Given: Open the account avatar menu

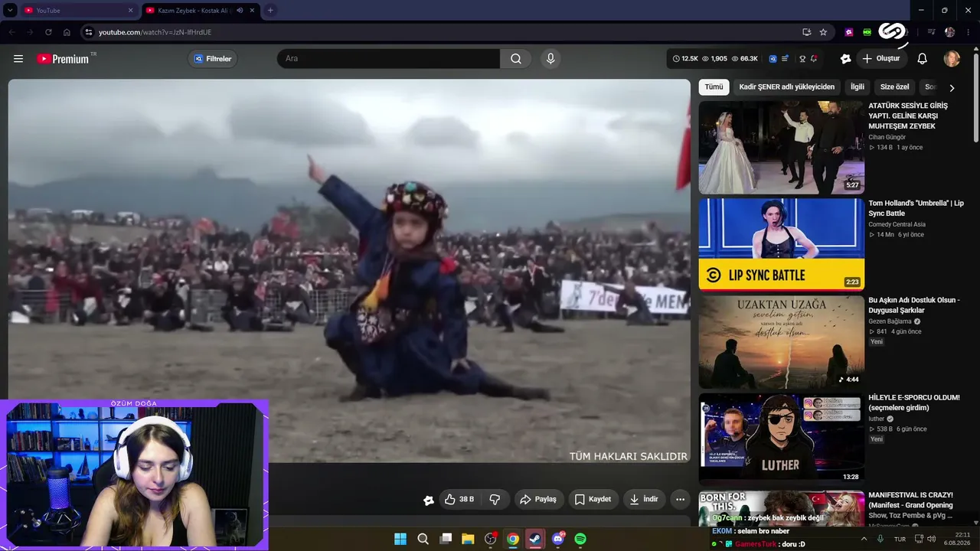Looking at the screenshot, I should pyautogui.click(x=952, y=59).
